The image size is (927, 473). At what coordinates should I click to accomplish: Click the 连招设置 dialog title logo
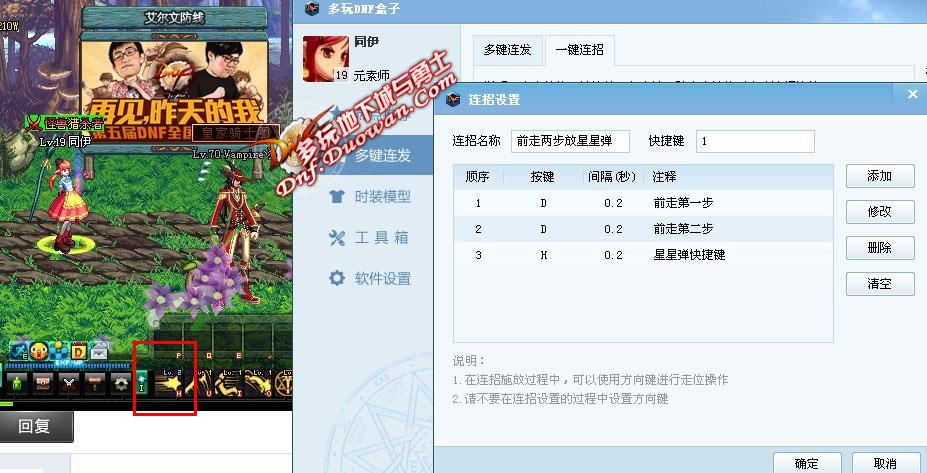tap(453, 99)
